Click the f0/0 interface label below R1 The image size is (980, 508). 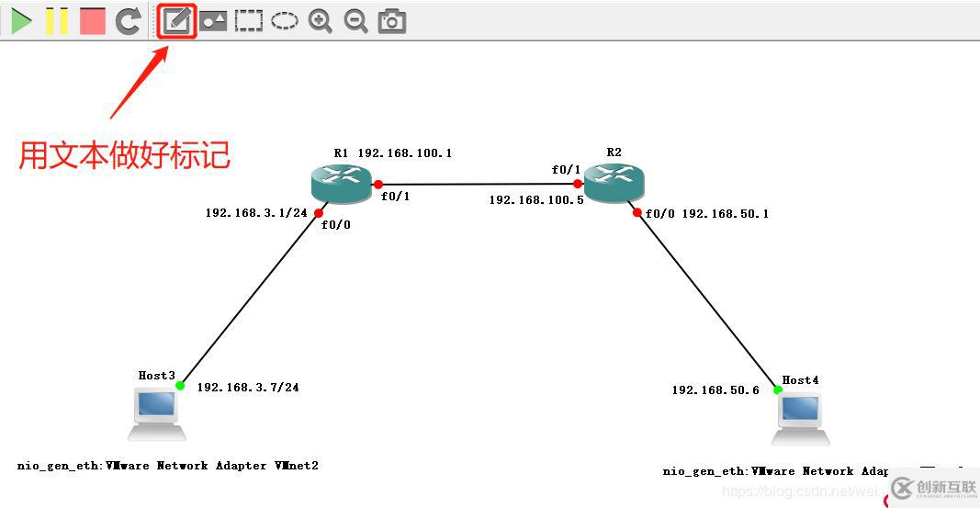tap(335, 224)
